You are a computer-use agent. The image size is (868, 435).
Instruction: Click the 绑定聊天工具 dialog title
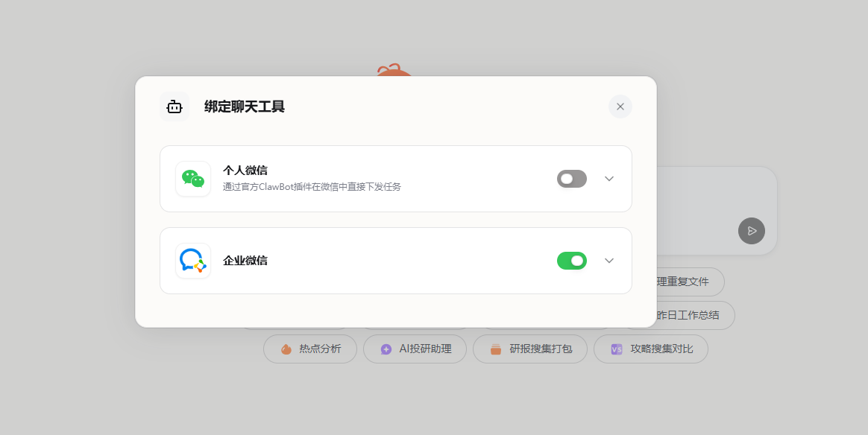click(x=244, y=107)
